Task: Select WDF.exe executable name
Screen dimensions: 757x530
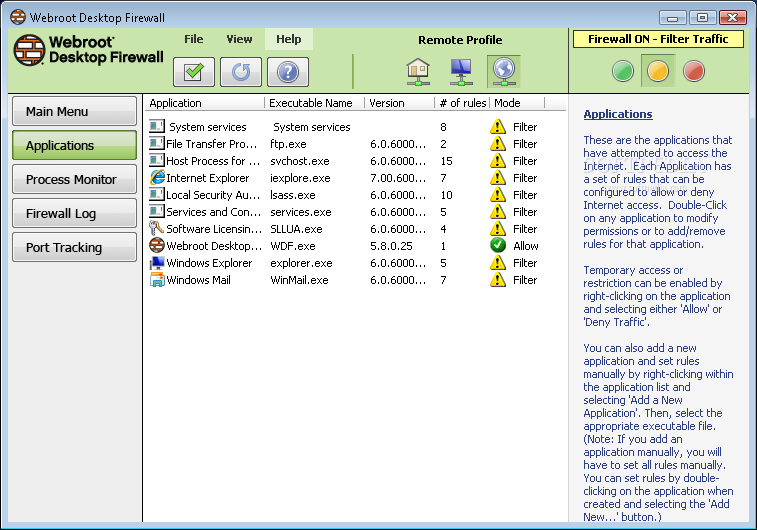Action: [x=293, y=246]
